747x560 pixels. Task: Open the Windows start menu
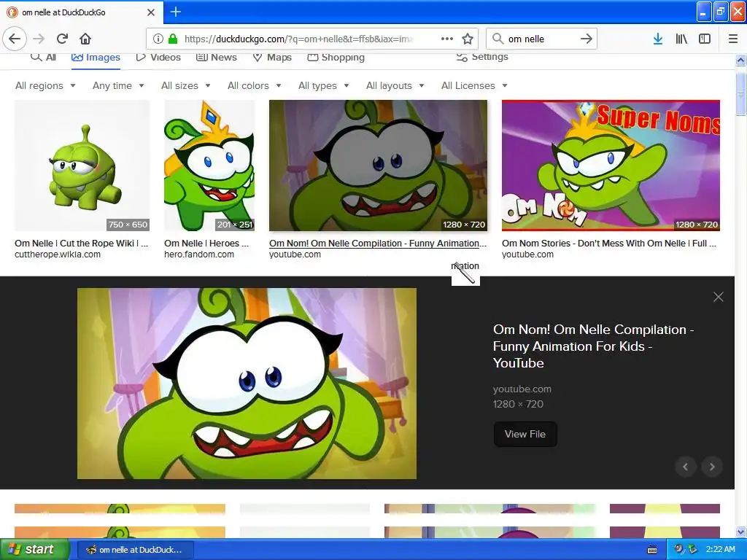point(35,550)
